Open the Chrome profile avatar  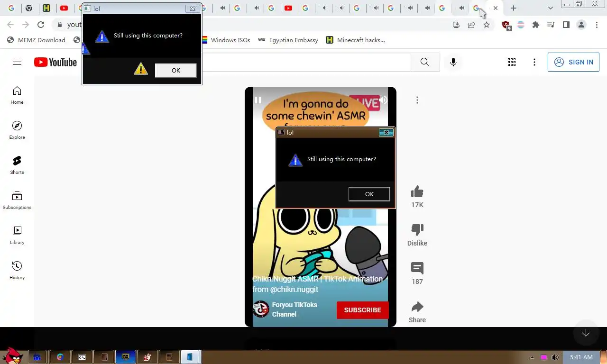pos(581,25)
